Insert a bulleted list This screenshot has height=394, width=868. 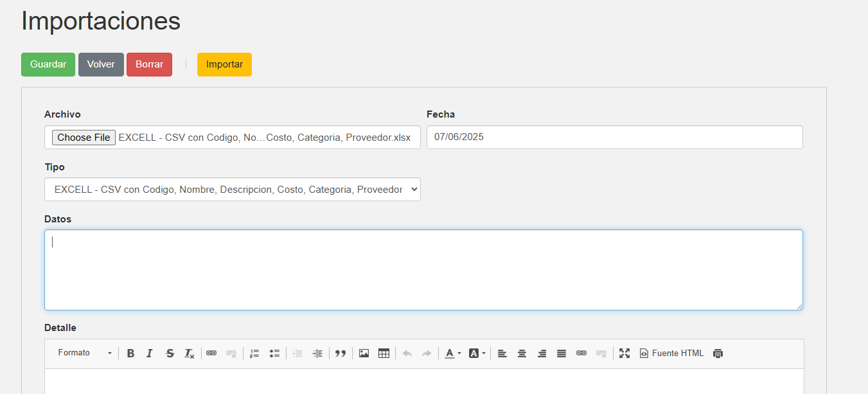(x=274, y=354)
